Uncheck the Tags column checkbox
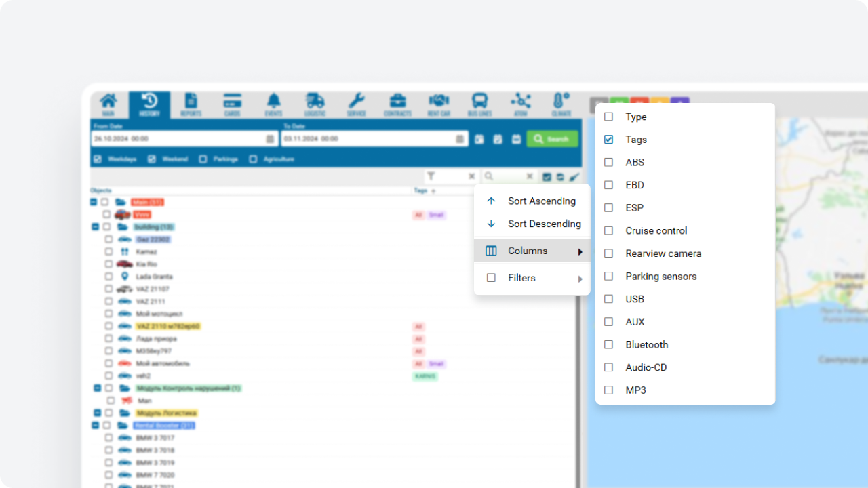Viewport: 868px width, 488px height. [609, 140]
